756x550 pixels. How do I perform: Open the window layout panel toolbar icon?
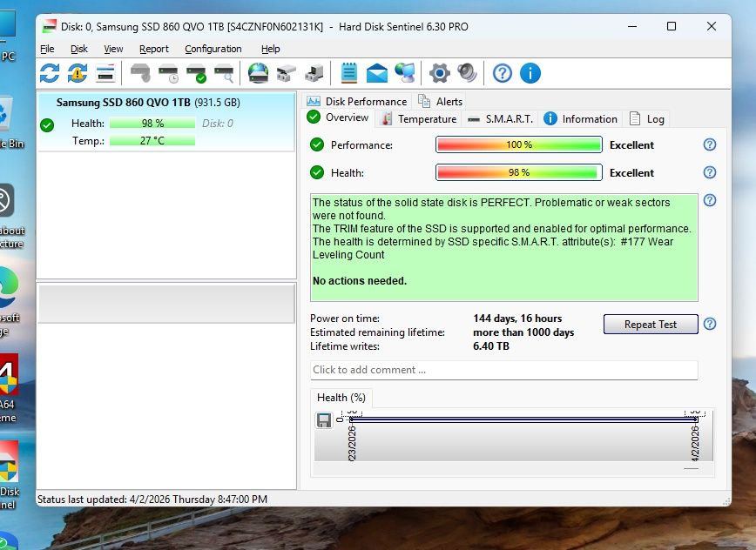[x=105, y=73]
